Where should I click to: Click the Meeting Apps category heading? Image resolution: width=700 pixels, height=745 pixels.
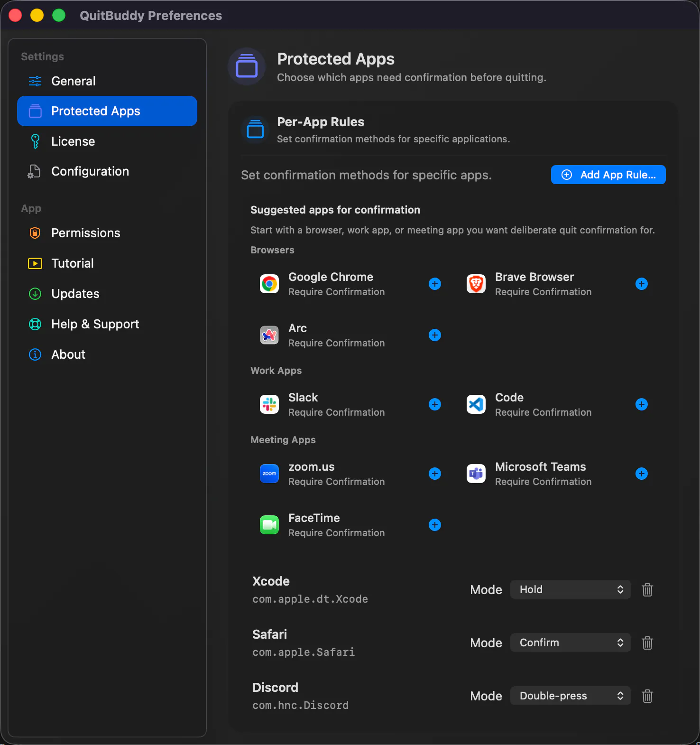tap(283, 440)
